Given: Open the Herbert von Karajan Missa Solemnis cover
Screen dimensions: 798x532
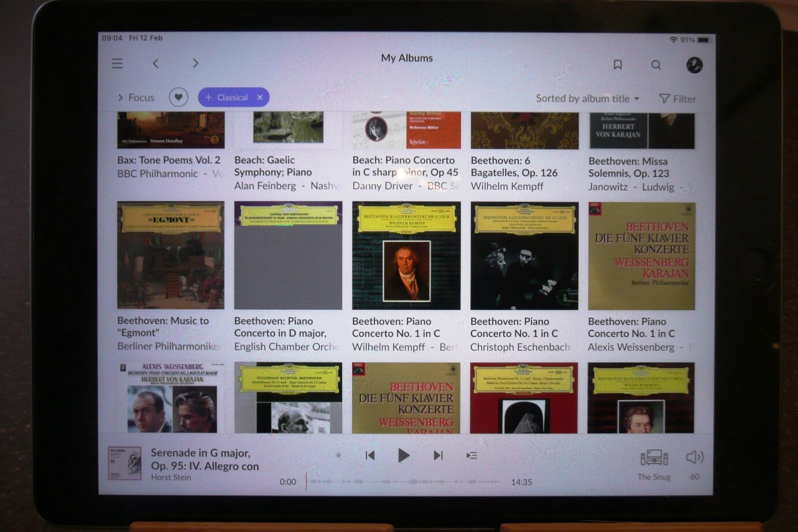Looking at the screenshot, I should pyautogui.click(x=642, y=131).
